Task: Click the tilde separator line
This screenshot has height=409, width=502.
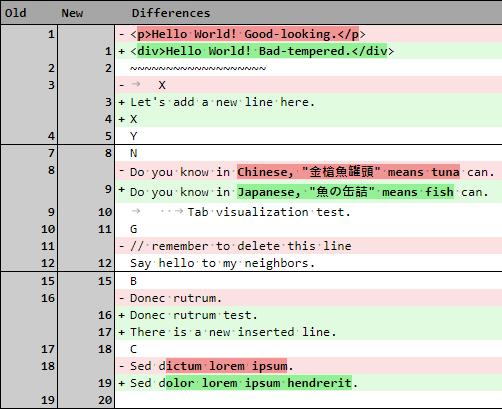Action: click(x=198, y=68)
